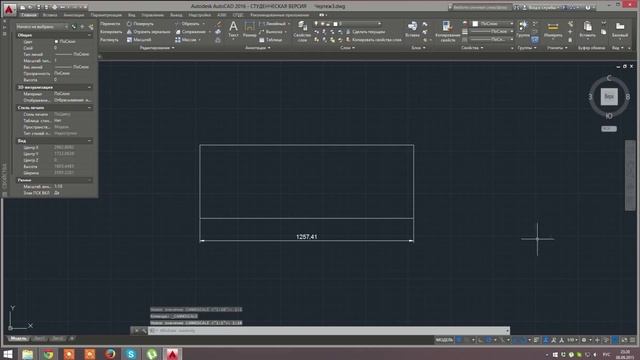This screenshot has width=640, height=360.
Task: Collapse the Стиль печати section
Action: pos(89,108)
